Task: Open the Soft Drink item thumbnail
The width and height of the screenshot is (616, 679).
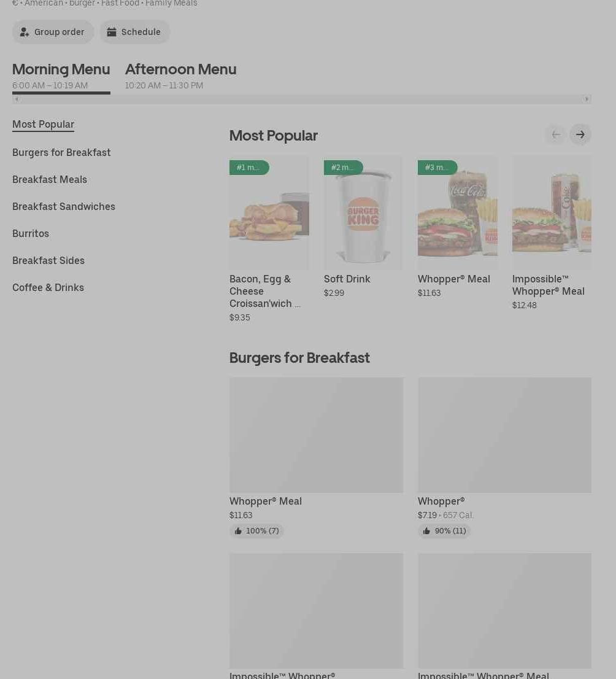Action: (363, 213)
